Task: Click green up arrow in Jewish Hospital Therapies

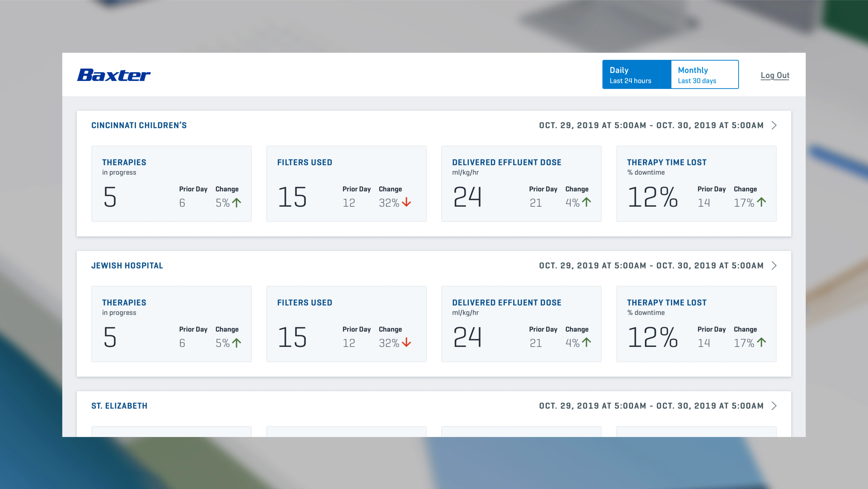Action: point(237,343)
